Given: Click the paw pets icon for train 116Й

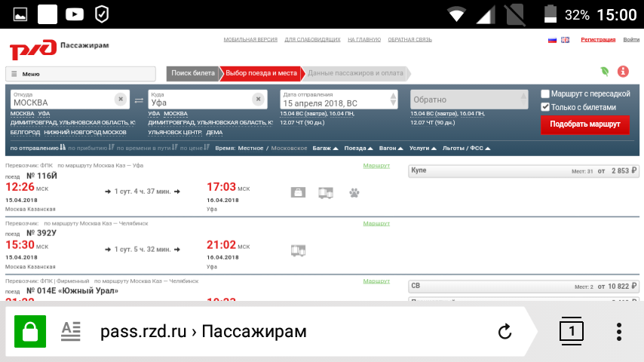Looking at the screenshot, I should (x=354, y=192).
